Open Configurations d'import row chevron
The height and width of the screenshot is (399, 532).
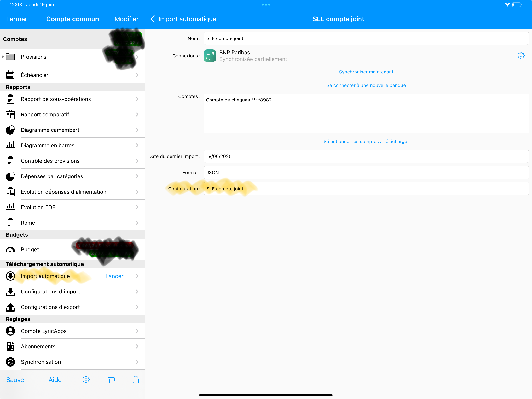coord(137,292)
